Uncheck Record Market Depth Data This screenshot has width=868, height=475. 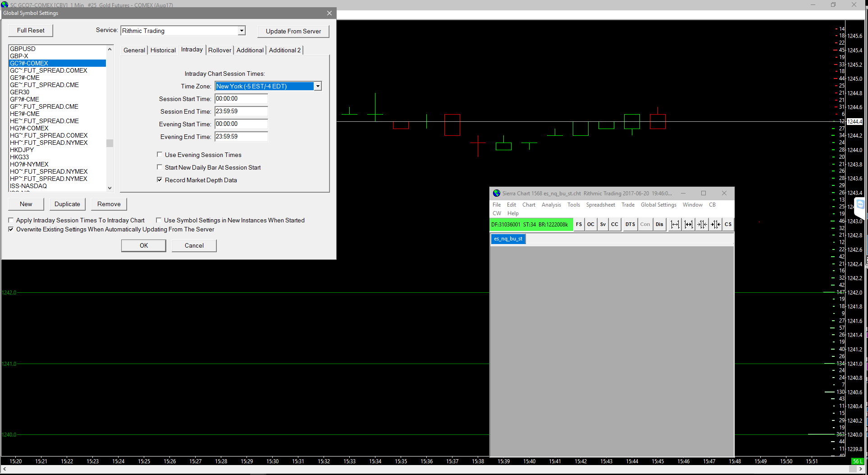(160, 180)
